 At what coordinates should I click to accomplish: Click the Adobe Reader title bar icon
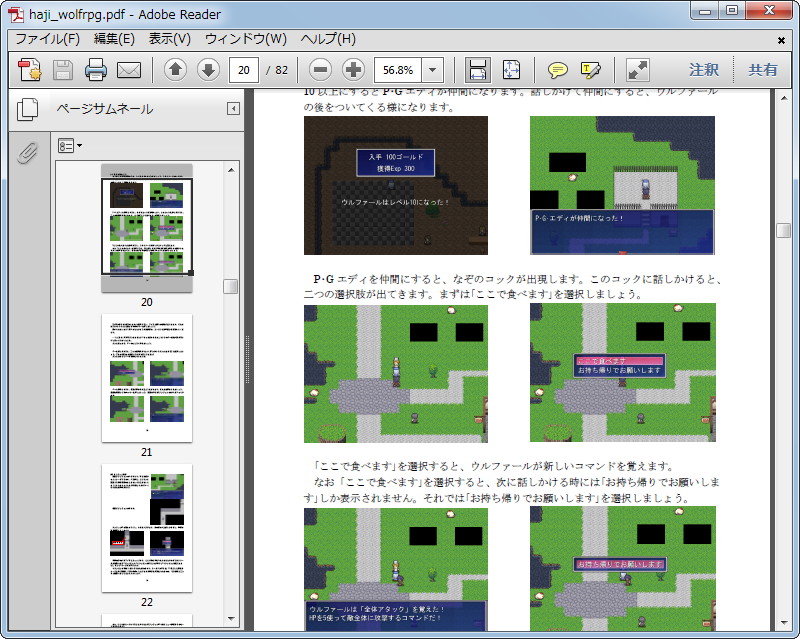(x=16, y=14)
